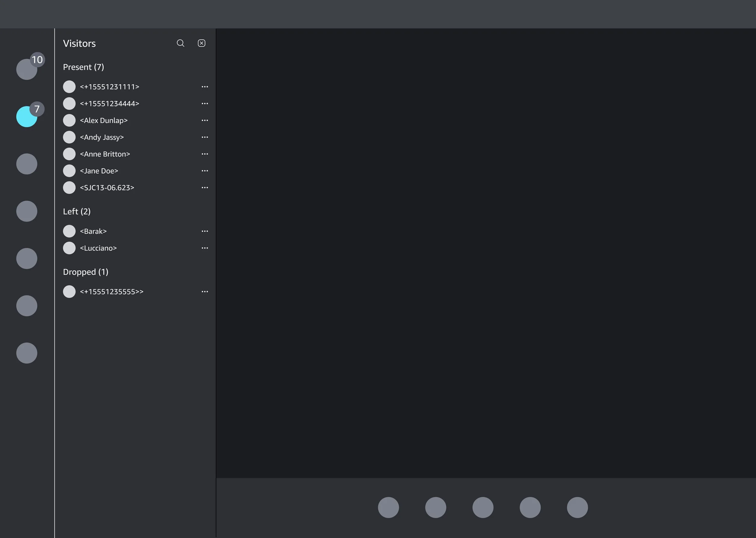Viewport: 756px width, 538px height.
Task: Open more options for +15551234444
Action: click(x=205, y=103)
